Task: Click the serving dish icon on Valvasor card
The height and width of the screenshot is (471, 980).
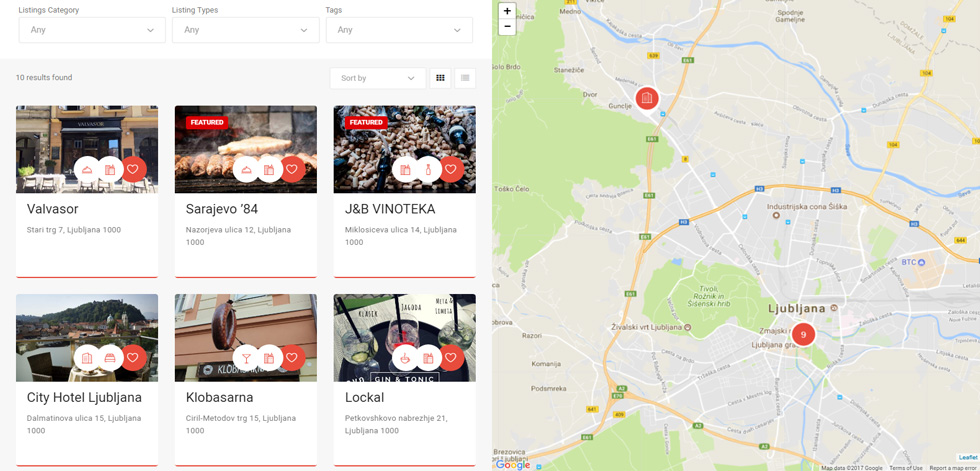Action: click(x=86, y=169)
